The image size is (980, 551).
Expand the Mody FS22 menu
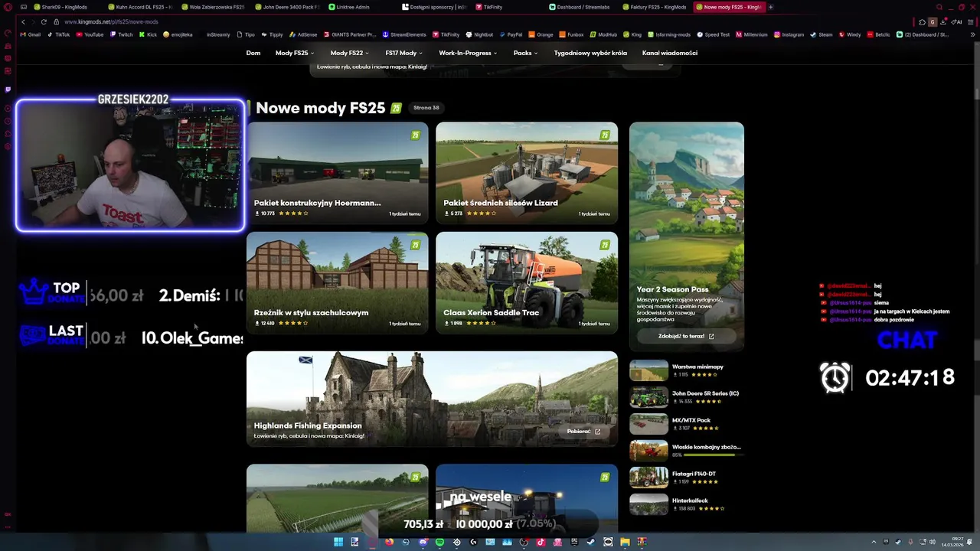point(349,53)
